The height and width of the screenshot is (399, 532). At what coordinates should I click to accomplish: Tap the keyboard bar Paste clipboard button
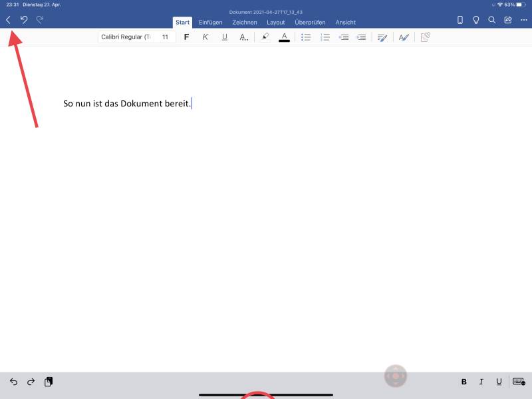[49, 382]
